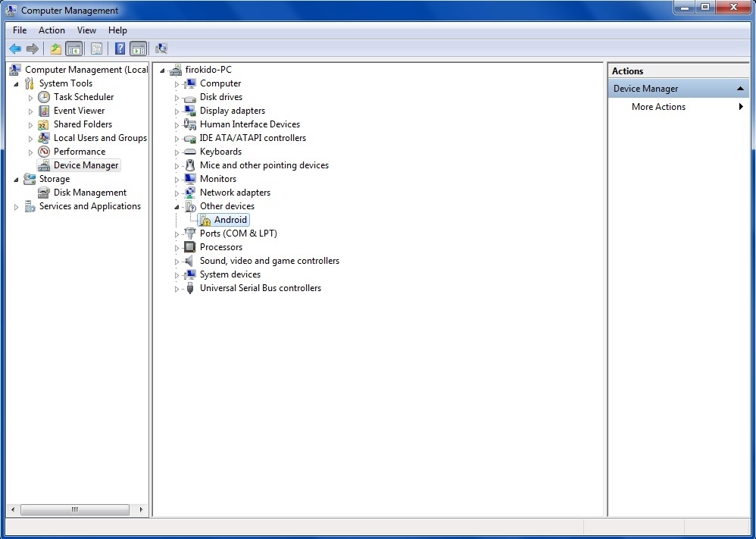Open the Action menu
Image resolution: width=756 pixels, height=539 pixels.
click(52, 30)
